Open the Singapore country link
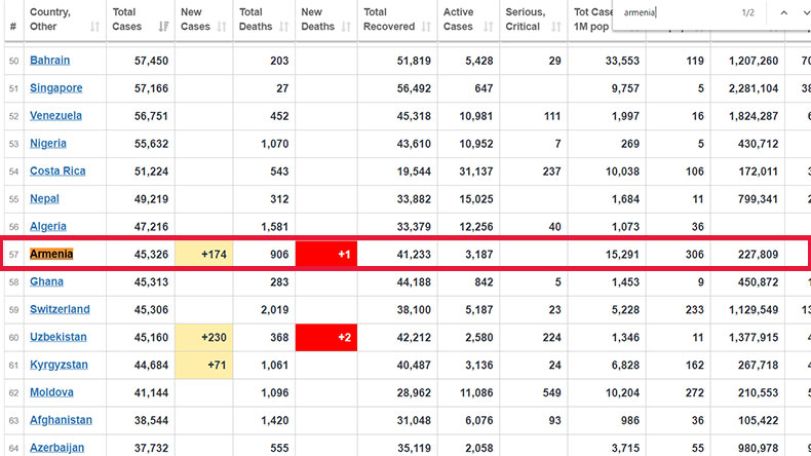 [x=56, y=88]
